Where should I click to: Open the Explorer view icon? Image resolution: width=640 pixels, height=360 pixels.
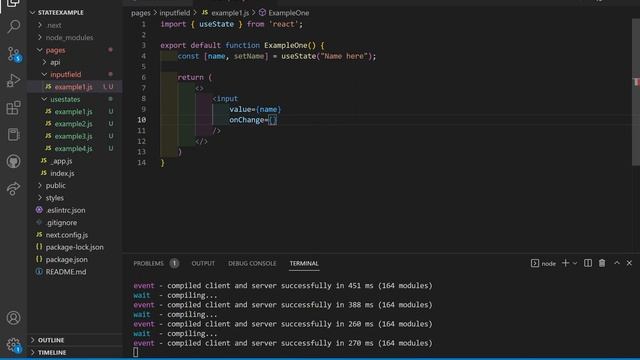(x=13, y=3)
